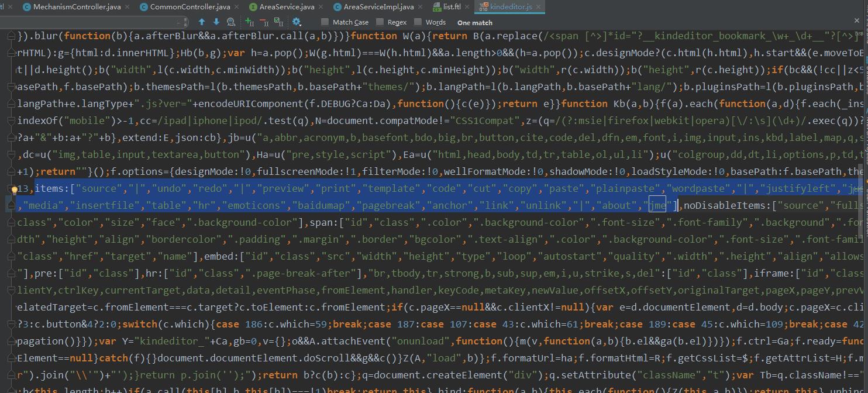Open the search settings gear
Viewport: 868px width, 393px height.
(296, 21)
